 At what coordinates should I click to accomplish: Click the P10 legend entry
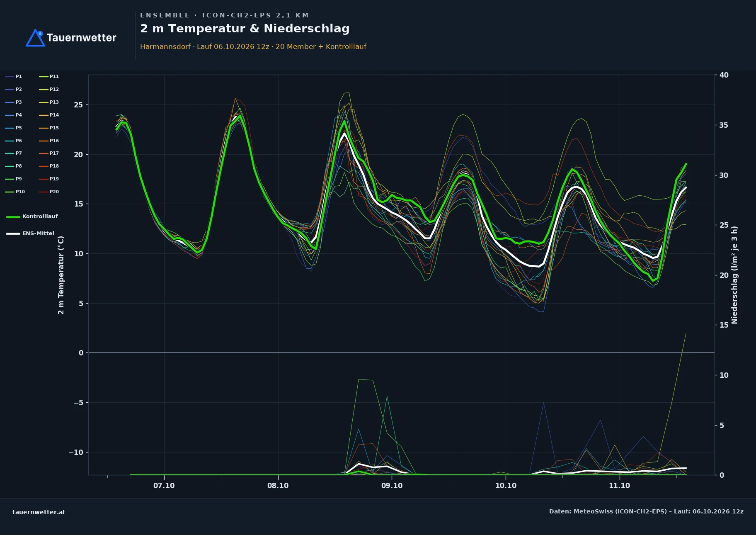tap(15, 192)
